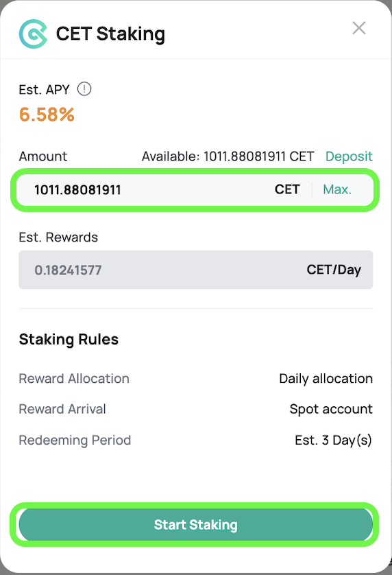The width and height of the screenshot is (392, 575).
Task: Open the Est. APY info tooltip icon
Action: tap(84, 89)
